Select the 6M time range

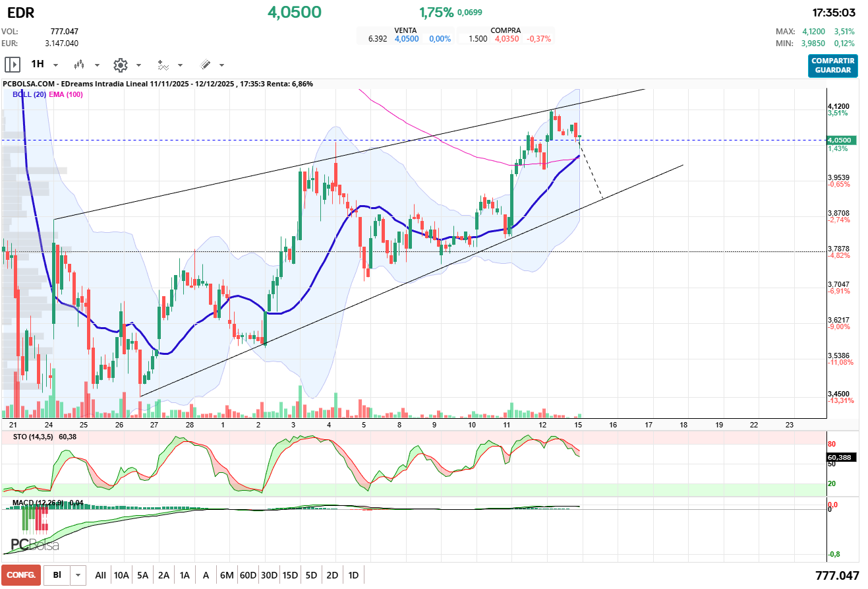(x=227, y=575)
